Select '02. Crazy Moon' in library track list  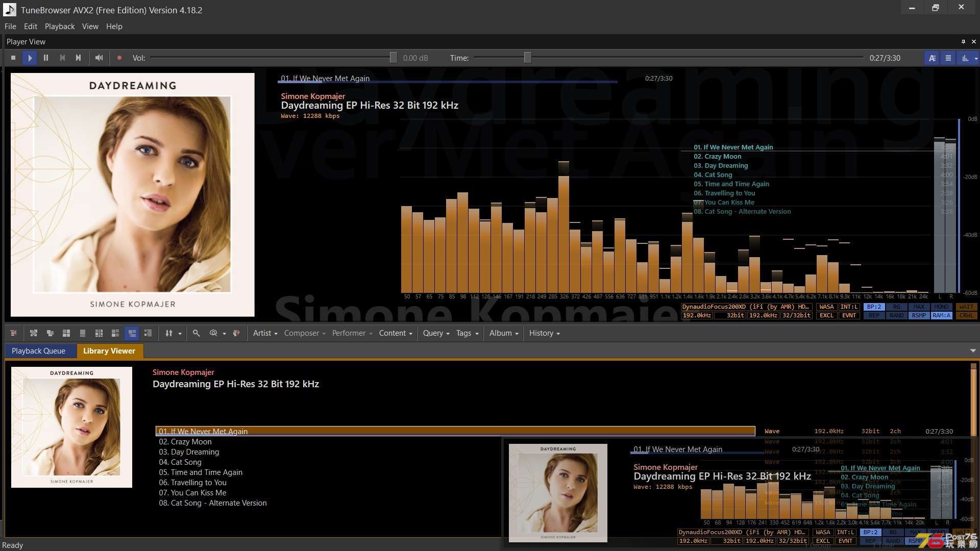[185, 442]
